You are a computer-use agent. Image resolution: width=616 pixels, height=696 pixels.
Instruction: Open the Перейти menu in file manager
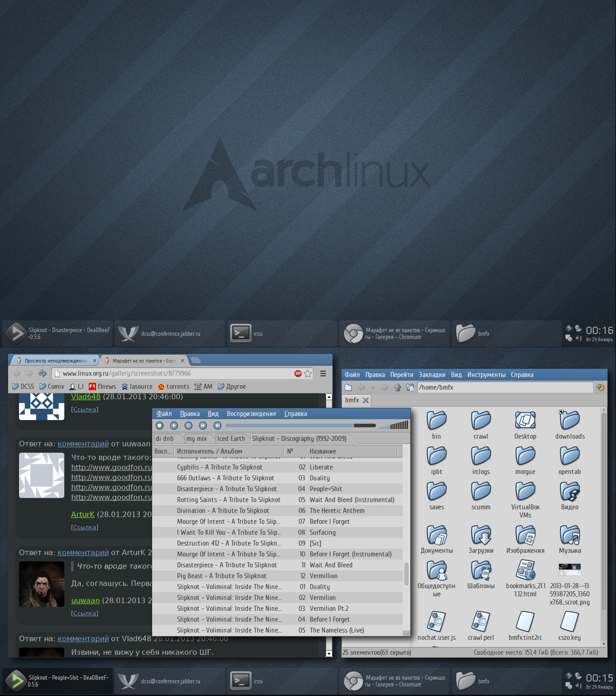point(402,375)
